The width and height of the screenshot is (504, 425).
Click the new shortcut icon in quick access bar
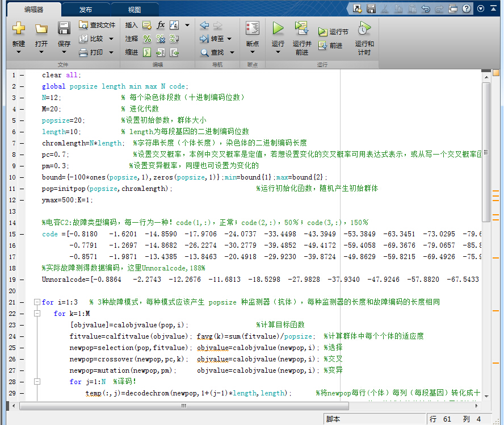click(x=357, y=9)
